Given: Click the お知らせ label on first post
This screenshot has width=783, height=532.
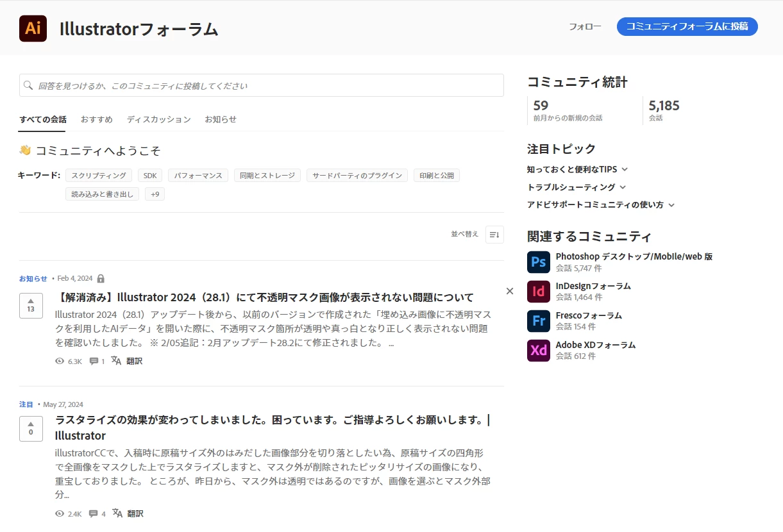Looking at the screenshot, I should pyautogui.click(x=33, y=279).
